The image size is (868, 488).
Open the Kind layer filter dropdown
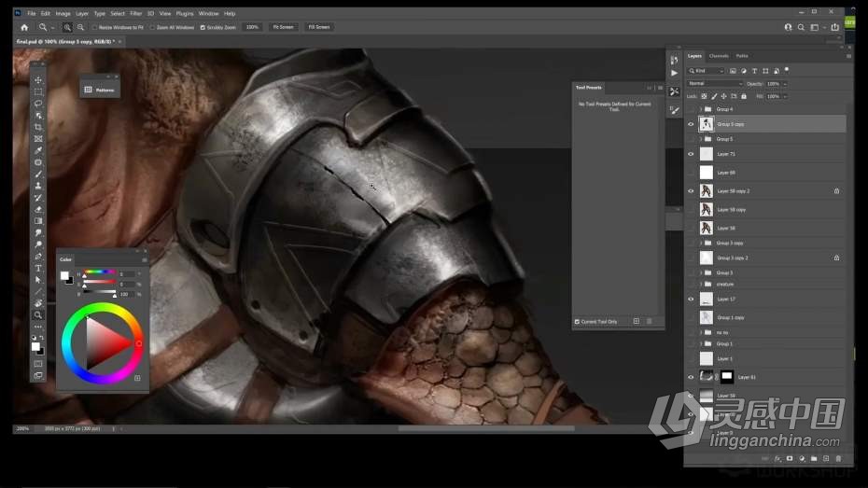706,71
